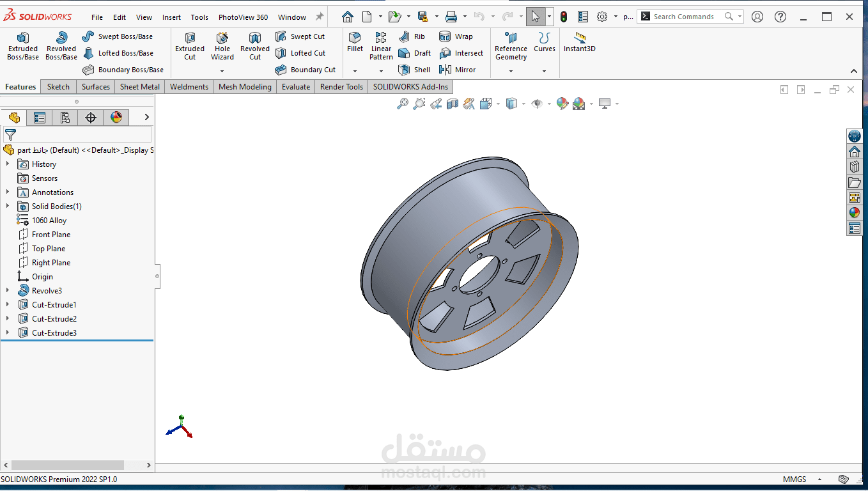Open the Curves tool
The width and height of the screenshot is (868, 491).
click(x=545, y=42)
